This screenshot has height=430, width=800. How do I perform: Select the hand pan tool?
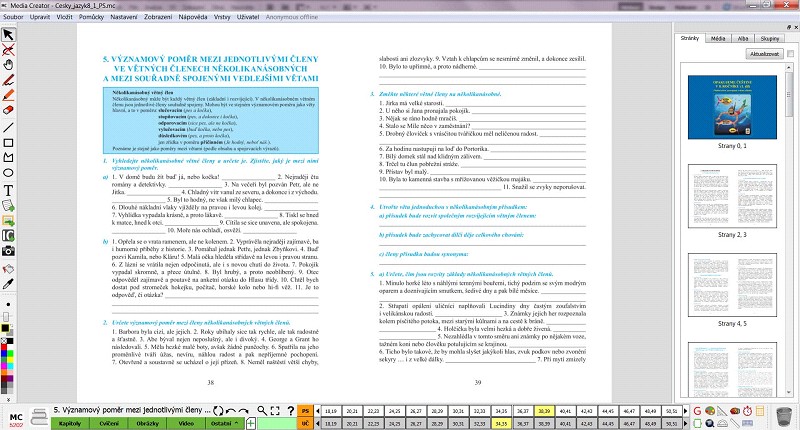click(x=8, y=65)
